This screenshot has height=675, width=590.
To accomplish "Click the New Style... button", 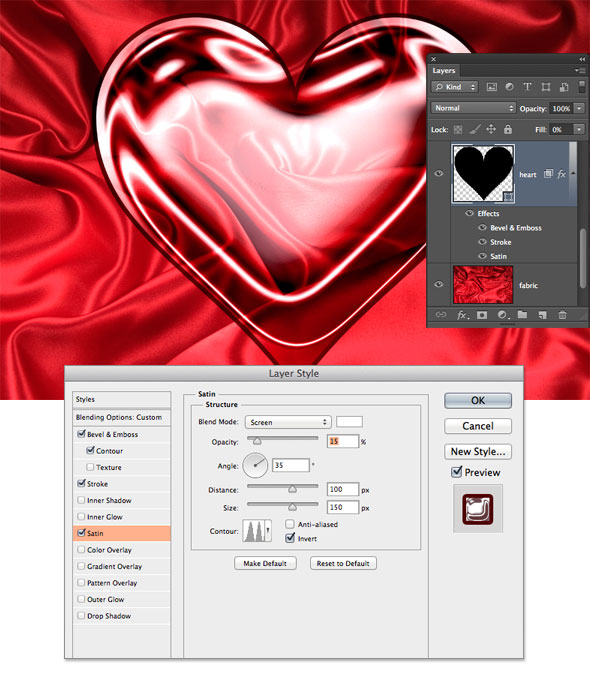I will (x=478, y=452).
